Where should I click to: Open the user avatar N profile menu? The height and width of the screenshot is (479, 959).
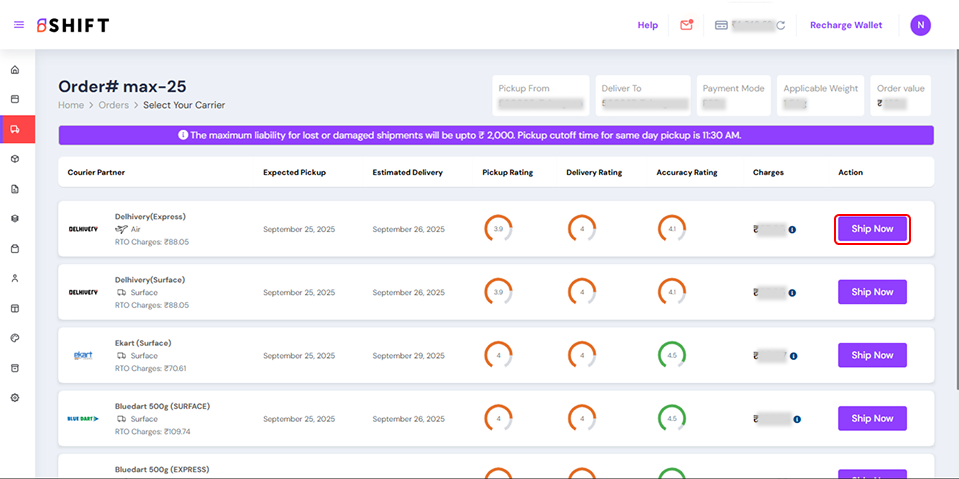tap(920, 25)
